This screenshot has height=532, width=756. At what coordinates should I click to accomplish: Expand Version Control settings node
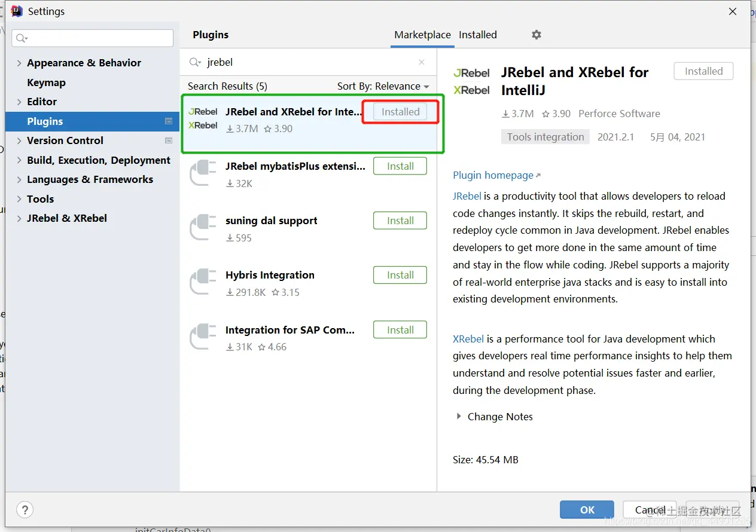click(x=19, y=140)
